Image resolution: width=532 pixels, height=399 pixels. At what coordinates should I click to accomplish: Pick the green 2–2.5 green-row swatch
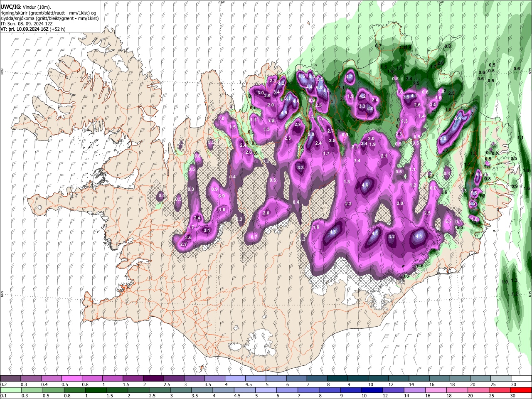coord(138,390)
